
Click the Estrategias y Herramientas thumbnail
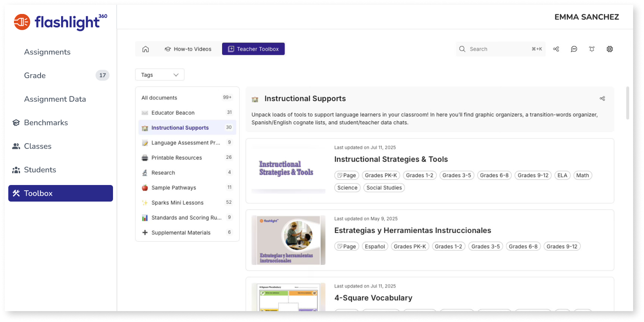(288, 240)
